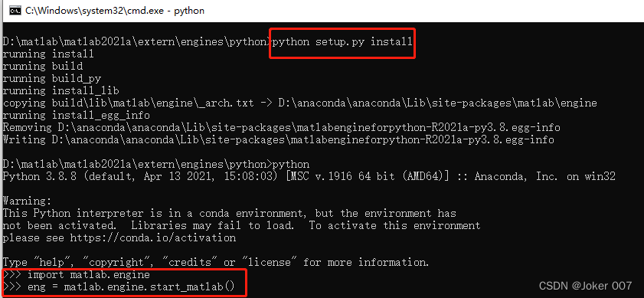The height and width of the screenshot is (298, 644).
Task: Click the 'running build' output line
Action: pyautogui.click(x=43, y=66)
